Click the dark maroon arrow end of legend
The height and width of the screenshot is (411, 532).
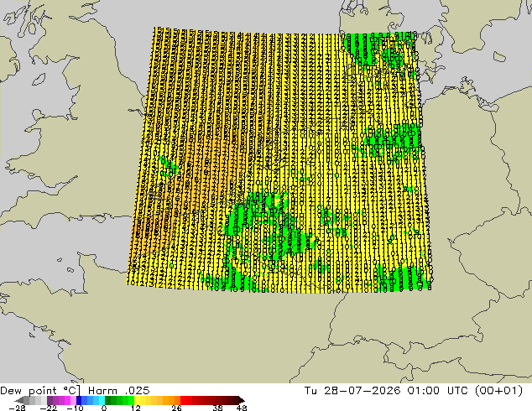pyautogui.click(x=241, y=400)
